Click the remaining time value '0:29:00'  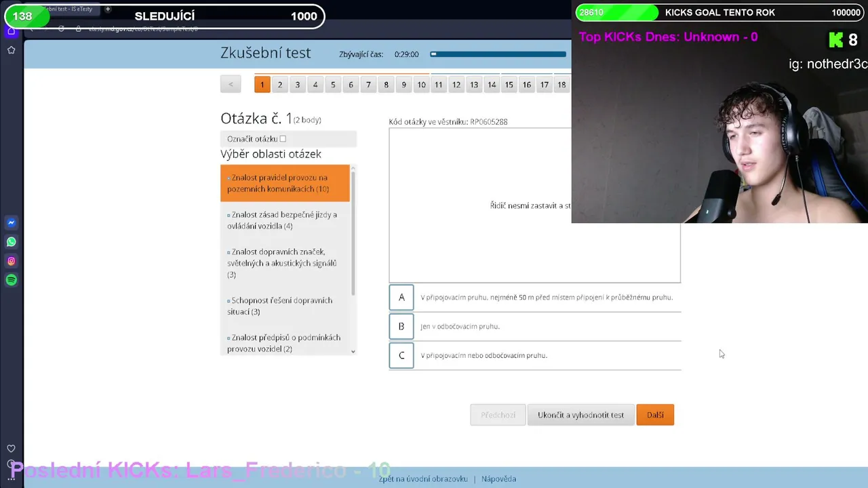pos(406,54)
